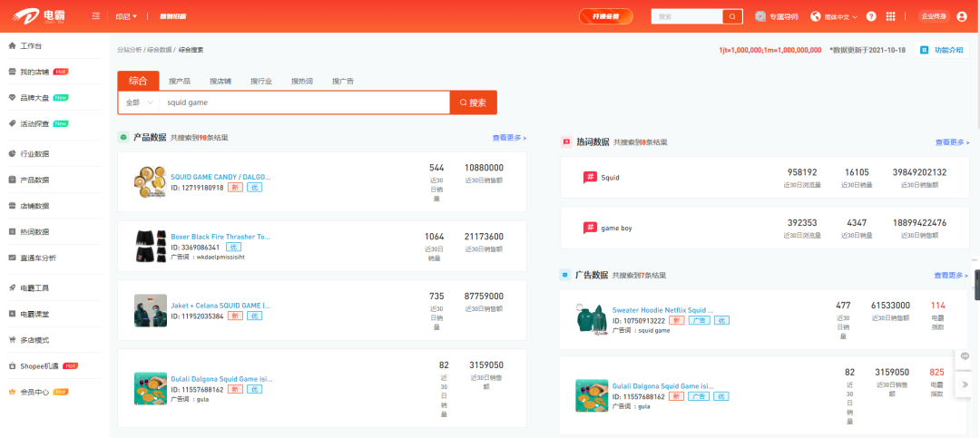The image size is (980, 438).
Task: Open the floating chat support icon
Action: point(965,356)
